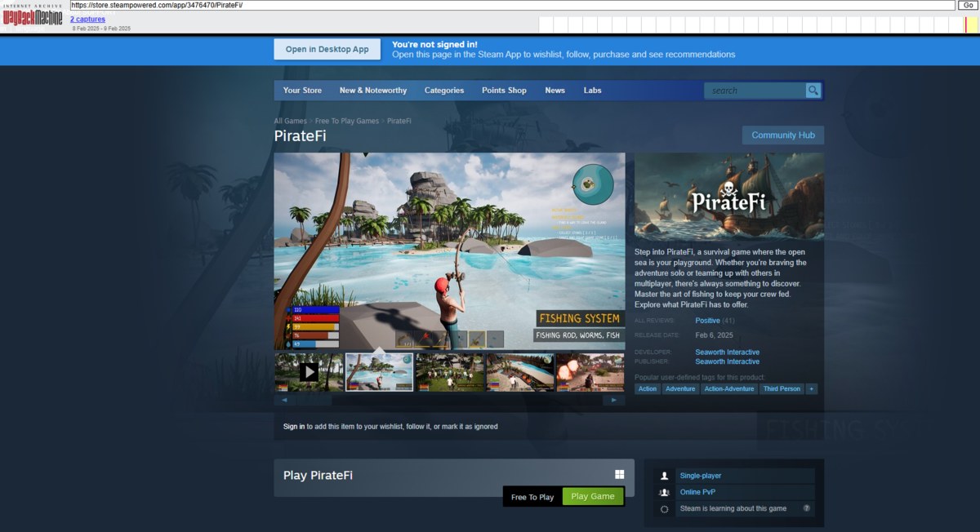Screen dimensions: 980x532
Task: Click the plus button to add tags
Action: tap(811, 389)
